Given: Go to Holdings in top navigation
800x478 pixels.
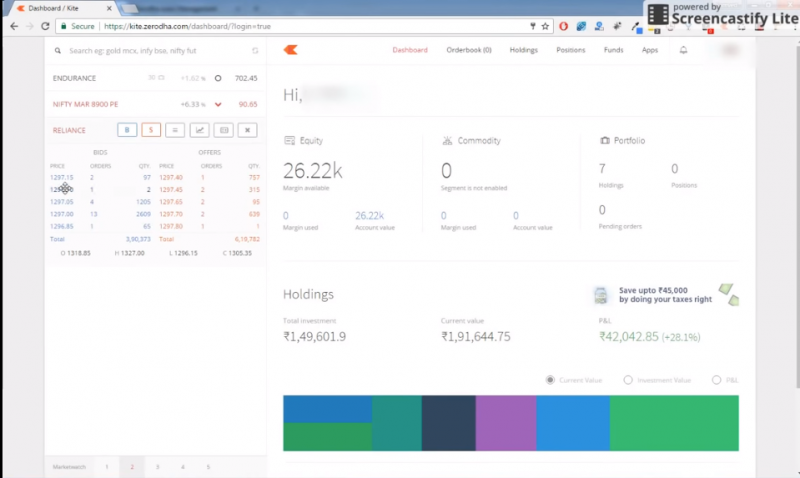Looking at the screenshot, I should click(523, 50).
